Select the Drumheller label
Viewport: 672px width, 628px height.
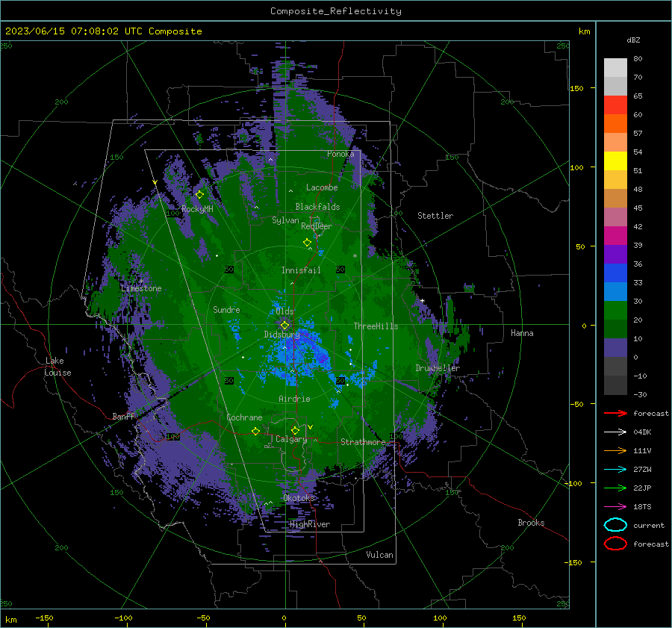tap(438, 368)
